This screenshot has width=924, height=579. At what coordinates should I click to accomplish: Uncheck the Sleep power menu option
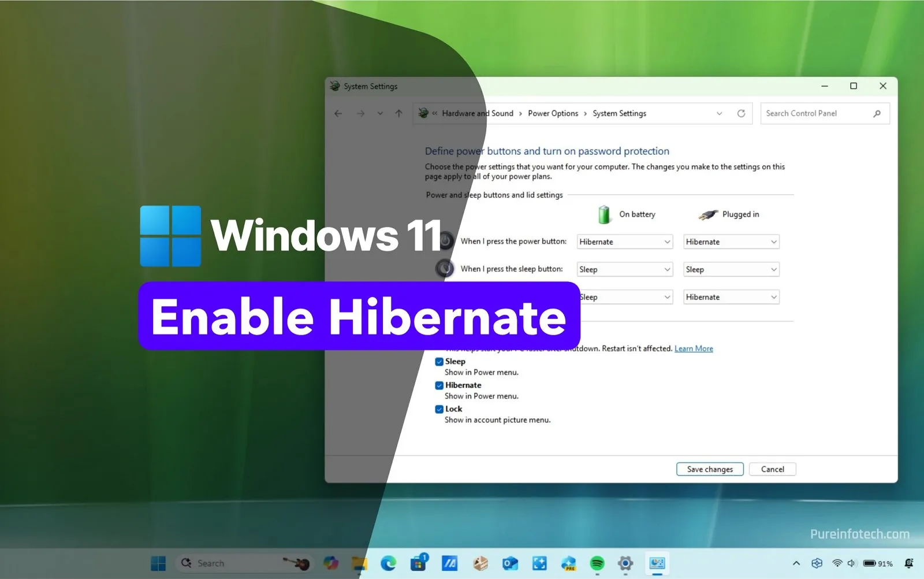coord(439,361)
